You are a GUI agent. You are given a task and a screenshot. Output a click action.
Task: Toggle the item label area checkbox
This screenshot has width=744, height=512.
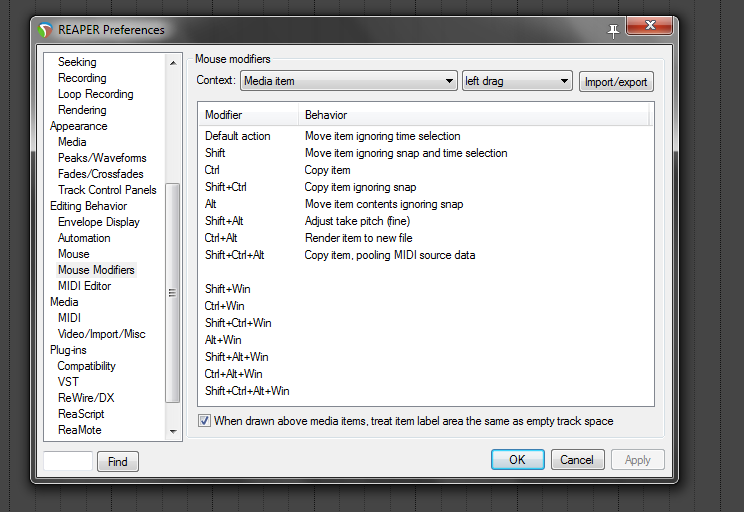tap(205, 421)
